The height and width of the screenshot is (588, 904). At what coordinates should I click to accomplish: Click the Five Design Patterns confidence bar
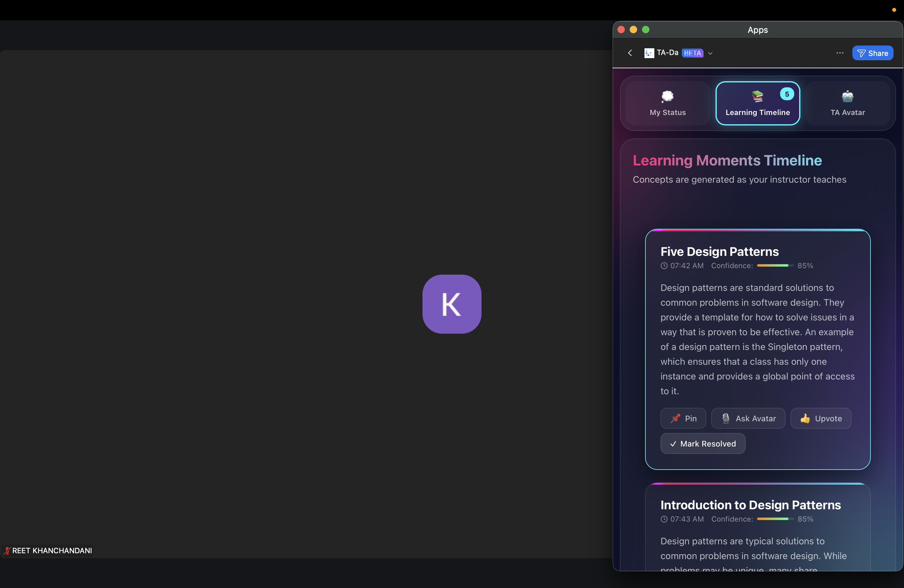[x=775, y=265]
